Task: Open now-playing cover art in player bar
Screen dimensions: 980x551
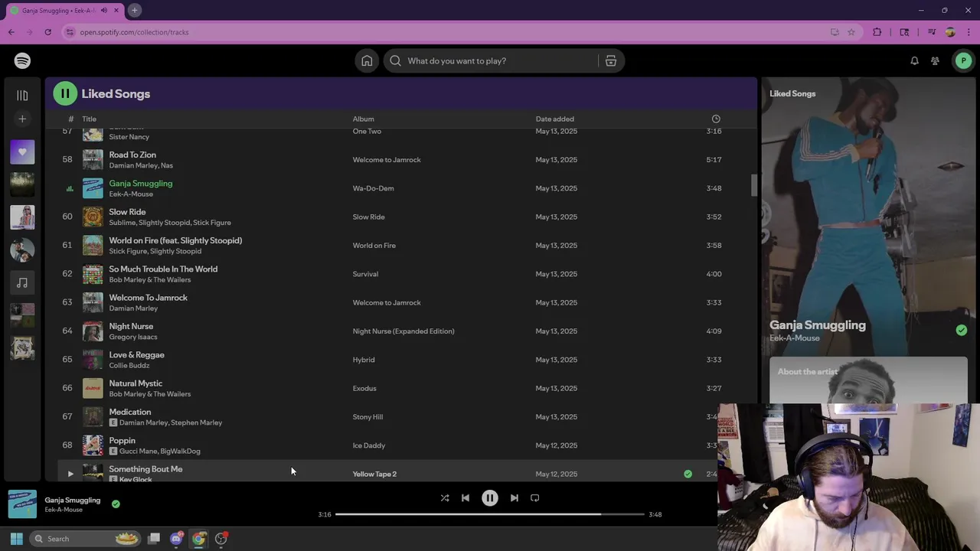Action: tap(22, 504)
